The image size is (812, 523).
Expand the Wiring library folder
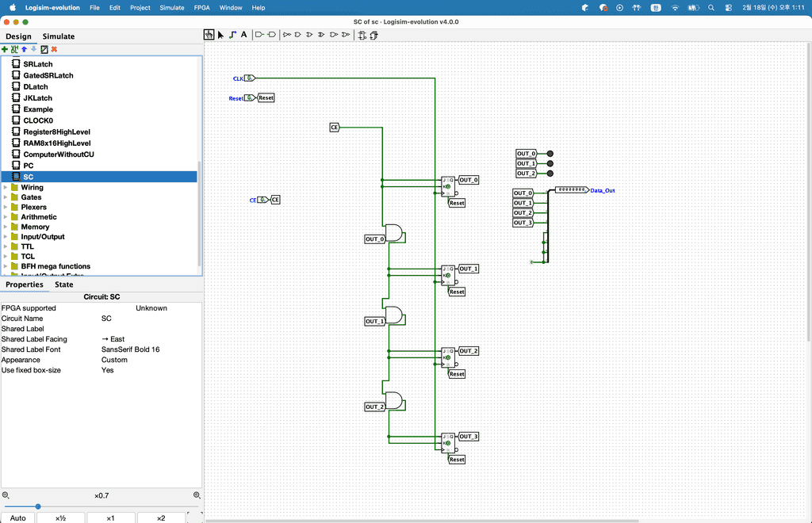point(6,188)
